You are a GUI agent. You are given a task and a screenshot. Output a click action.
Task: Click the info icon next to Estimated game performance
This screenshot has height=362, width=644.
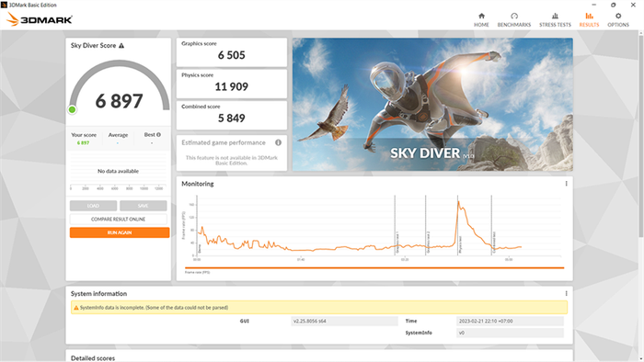click(x=278, y=142)
